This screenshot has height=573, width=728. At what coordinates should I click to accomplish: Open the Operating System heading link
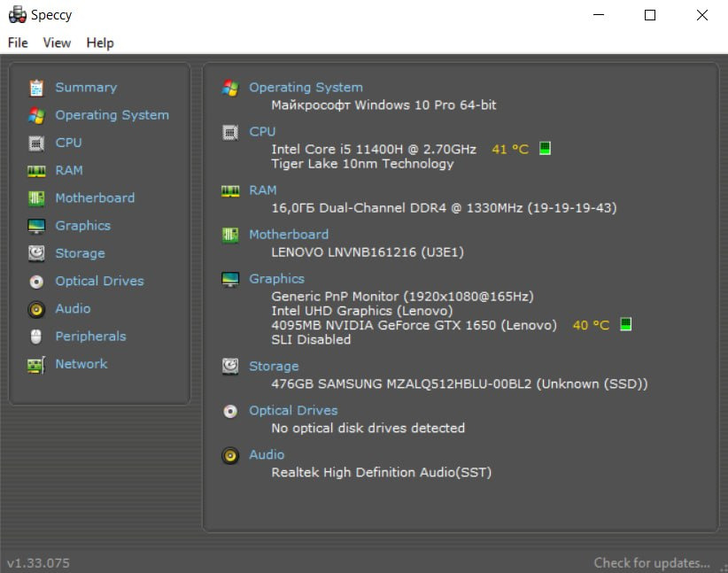coord(306,88)
